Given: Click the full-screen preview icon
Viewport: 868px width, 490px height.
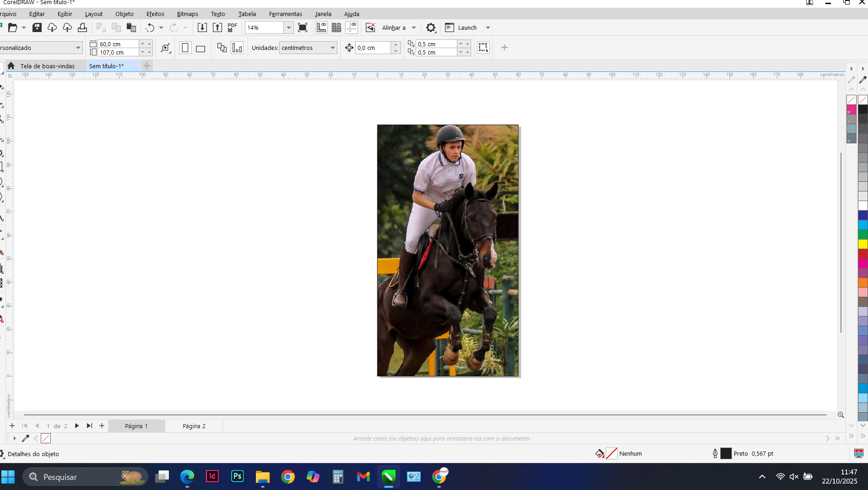Looking at the screenshot, I should 303,27.
